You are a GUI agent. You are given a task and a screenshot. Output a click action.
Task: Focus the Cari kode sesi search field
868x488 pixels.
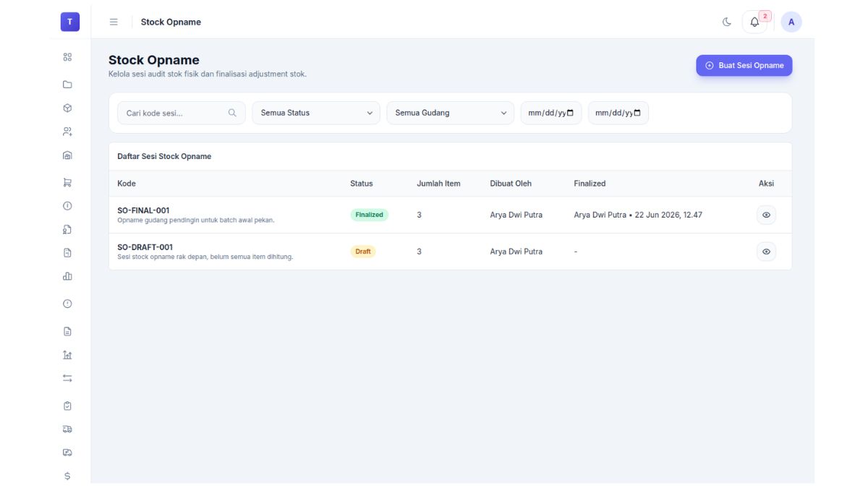[x=182, y=113]
